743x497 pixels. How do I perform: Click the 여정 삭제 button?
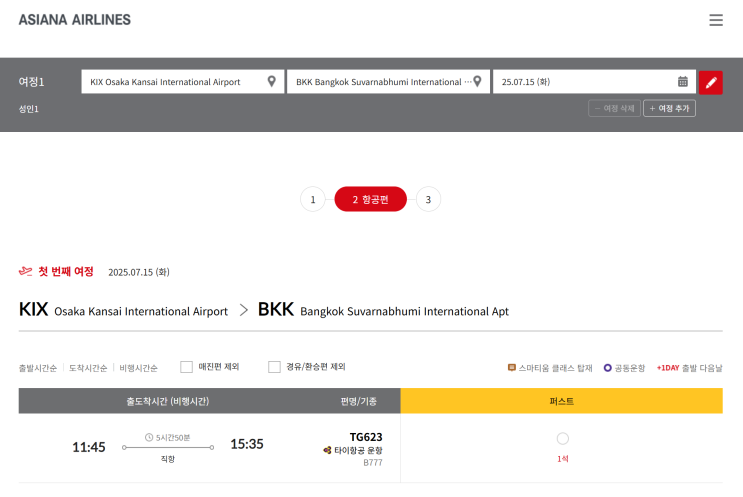coord(614,108)
